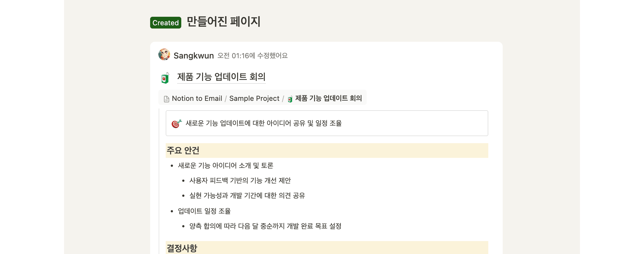644x254 pixels.
Task: Click the Sangkwun author name
Action: 194,56
